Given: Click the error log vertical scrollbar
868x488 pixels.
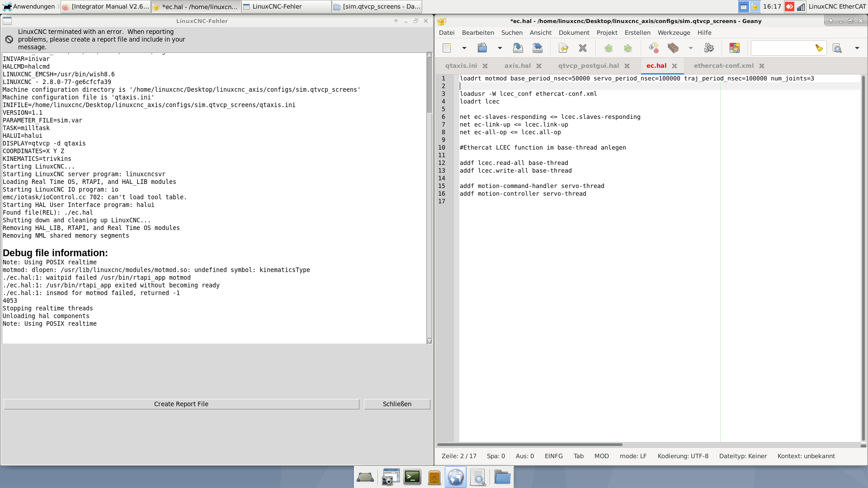Looking at the screenshot, I should [429, 198].
